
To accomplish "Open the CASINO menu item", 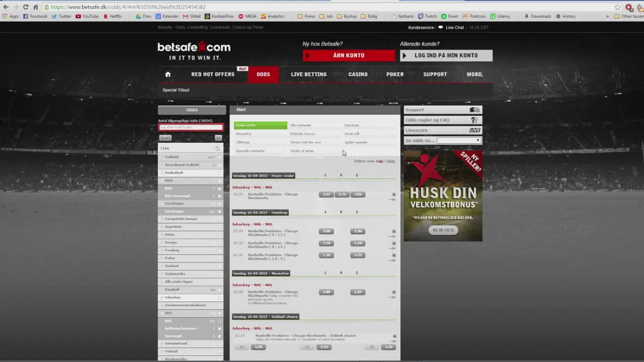I will click(x=358, y=74).
